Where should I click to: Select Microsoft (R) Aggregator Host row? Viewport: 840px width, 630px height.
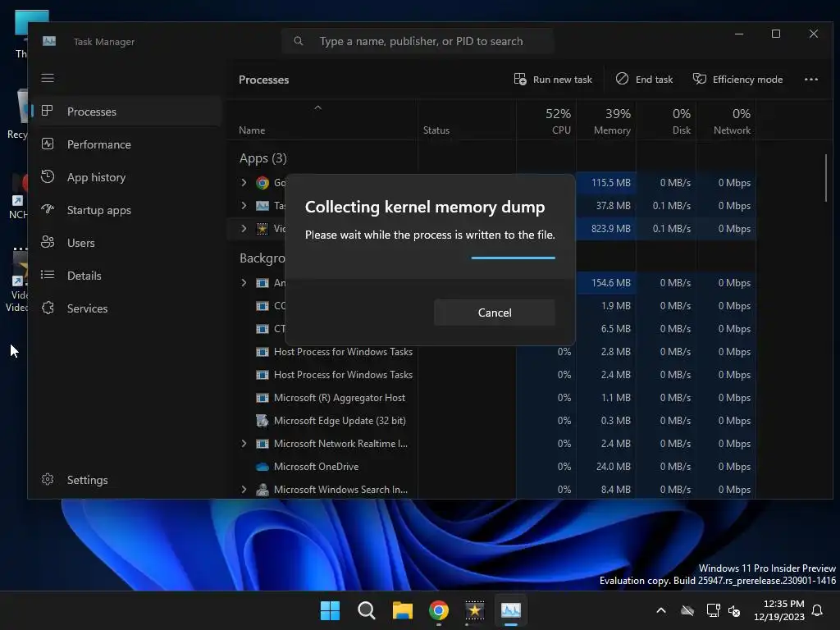click(493, 398)
